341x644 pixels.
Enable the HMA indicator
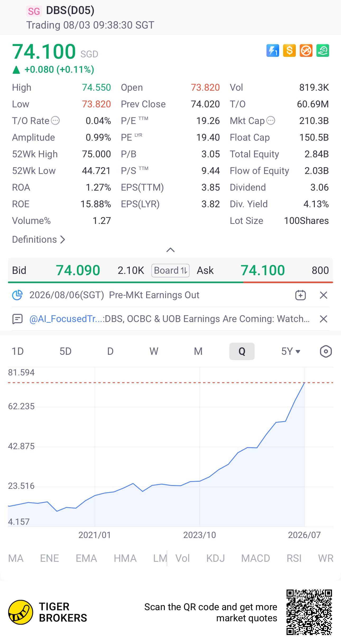tap(125, 558)
